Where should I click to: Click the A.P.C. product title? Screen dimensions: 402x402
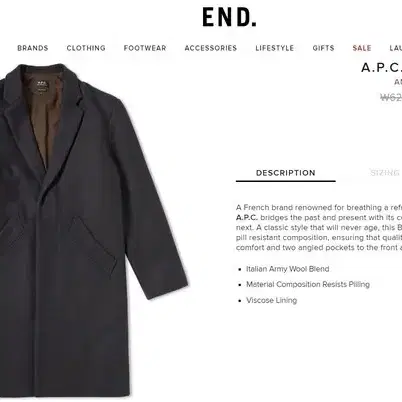tap(381, 68)
